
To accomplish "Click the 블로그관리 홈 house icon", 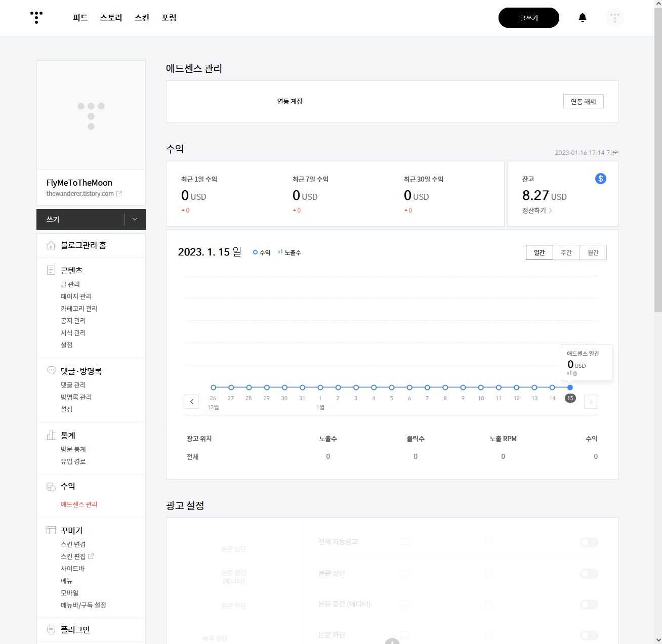I will tap(51, 245).
